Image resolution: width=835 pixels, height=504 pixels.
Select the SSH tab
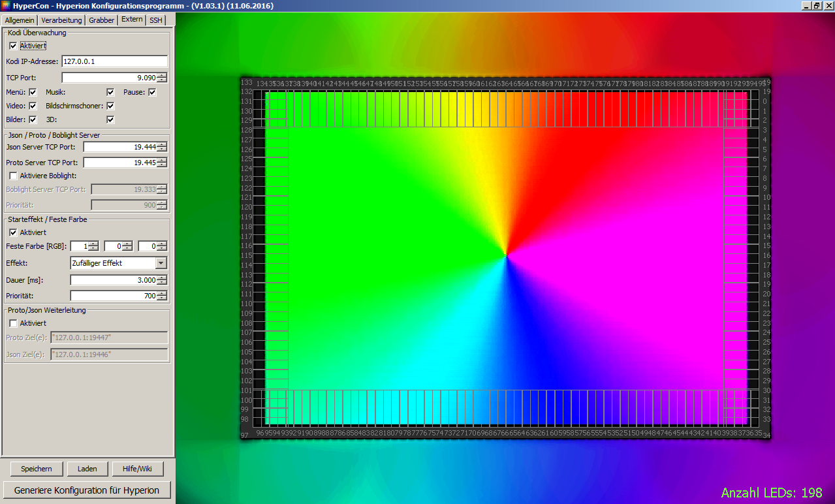pyautogui.click(x=155, y=20)
